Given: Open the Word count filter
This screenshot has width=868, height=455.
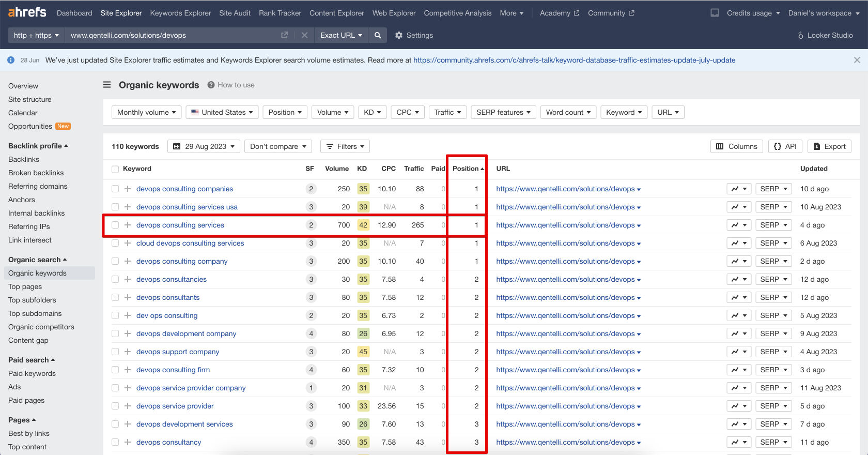Looking at the screenshot, I should pos(568,112).
